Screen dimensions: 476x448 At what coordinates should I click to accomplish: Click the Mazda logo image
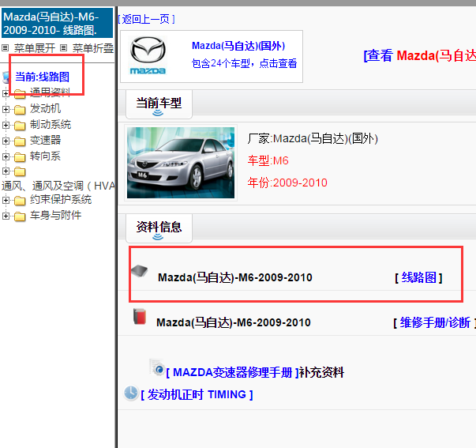(x=148, y=55)
